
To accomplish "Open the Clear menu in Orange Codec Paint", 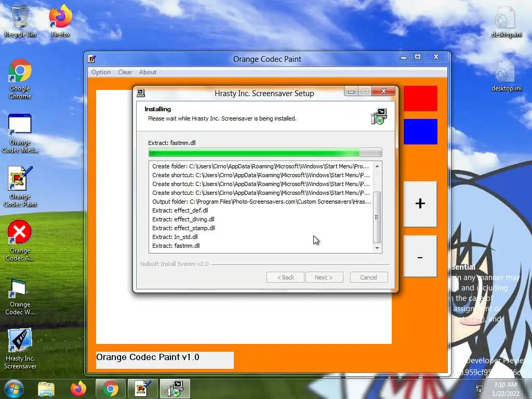I will point(125,72).
